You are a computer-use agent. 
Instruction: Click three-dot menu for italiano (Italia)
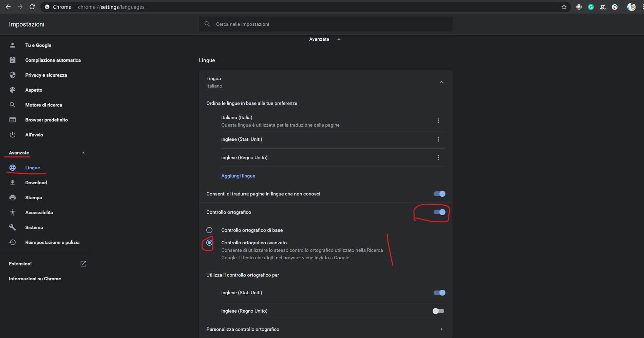click(x=438, y=121)
